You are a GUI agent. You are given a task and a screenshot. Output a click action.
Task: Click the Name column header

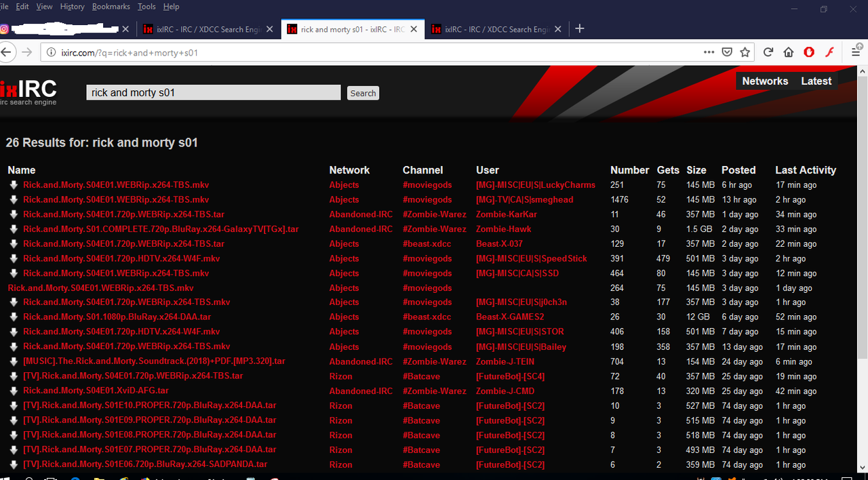(x=21, y=170)
